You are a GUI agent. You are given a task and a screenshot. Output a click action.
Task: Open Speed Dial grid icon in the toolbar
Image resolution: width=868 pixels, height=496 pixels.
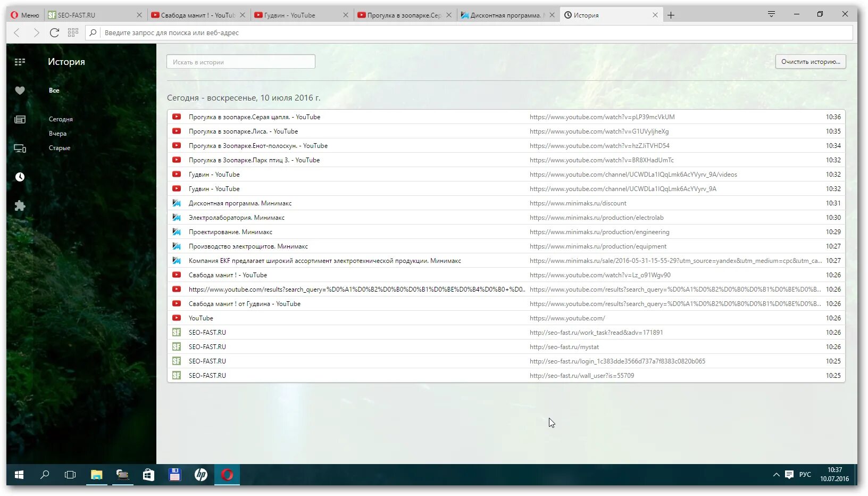coord(73,32)
